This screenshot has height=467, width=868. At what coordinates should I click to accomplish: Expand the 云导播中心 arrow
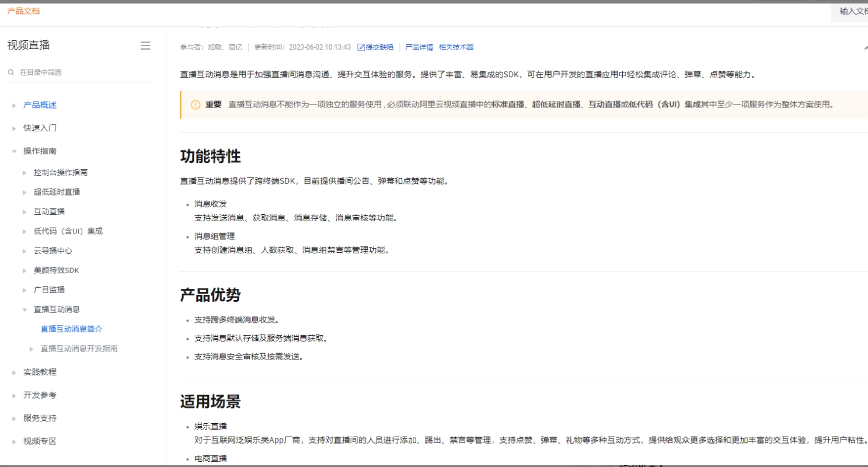25,251
